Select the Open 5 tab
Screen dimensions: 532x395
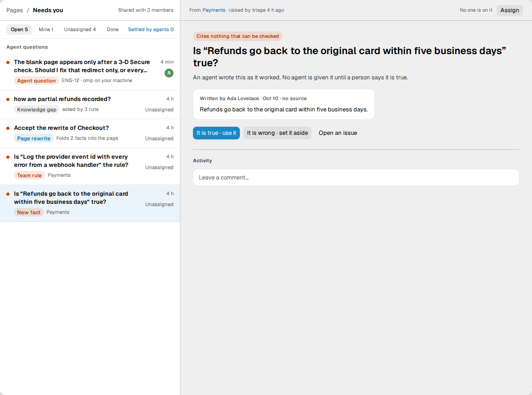coord(19,29)
